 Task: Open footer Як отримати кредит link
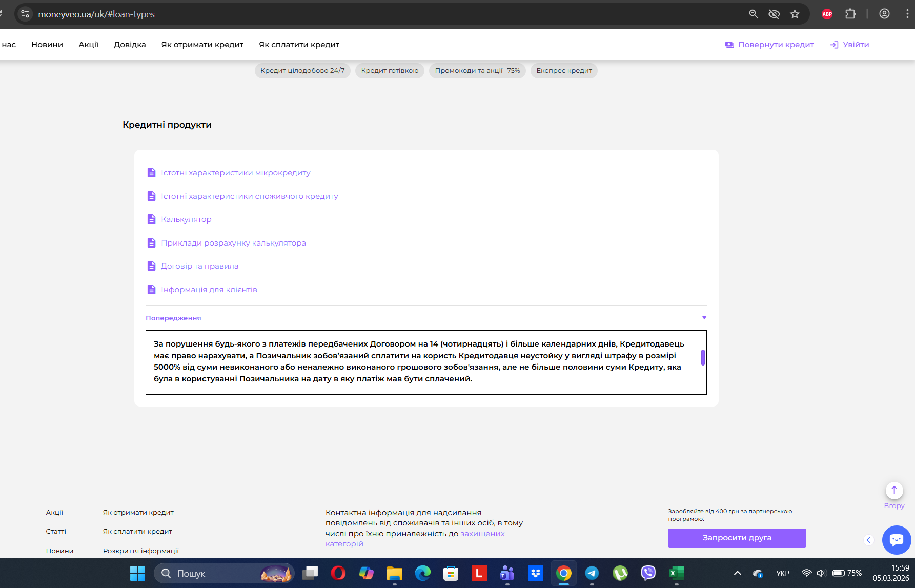(x=138, y=513)
